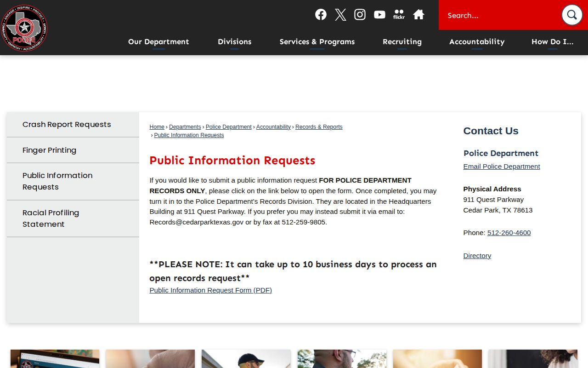Select Public Information Requests sidebar item
Screen dimensions: 588x368
[x=73, y=182]
